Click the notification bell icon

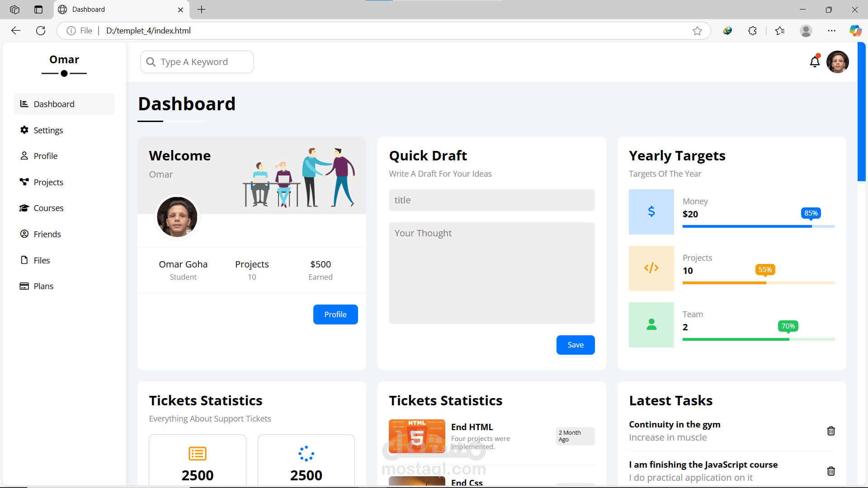(815, 62)
